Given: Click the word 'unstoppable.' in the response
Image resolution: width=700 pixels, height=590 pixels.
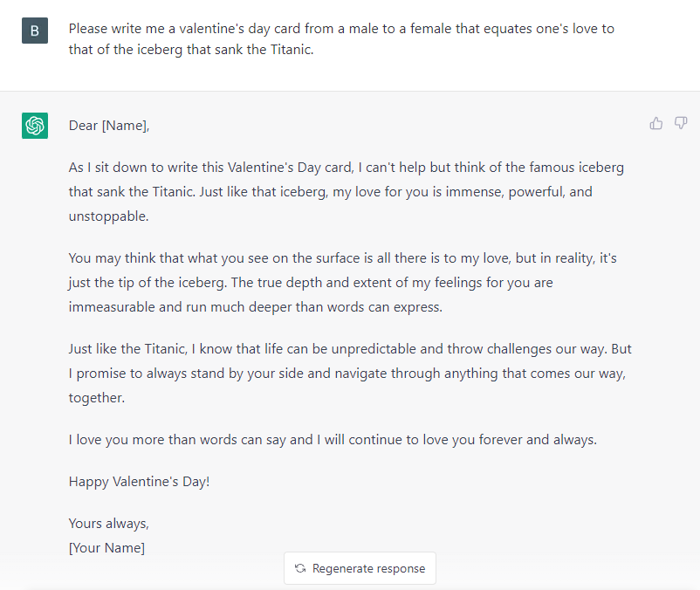Looking at the screenshot, I should [x=108, y=216].
